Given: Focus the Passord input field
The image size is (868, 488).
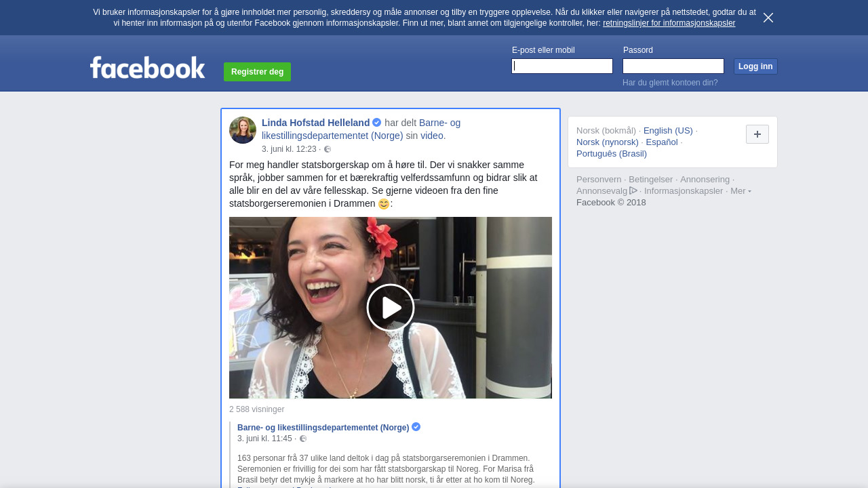Looking at the screenshot, I should 673,66.
